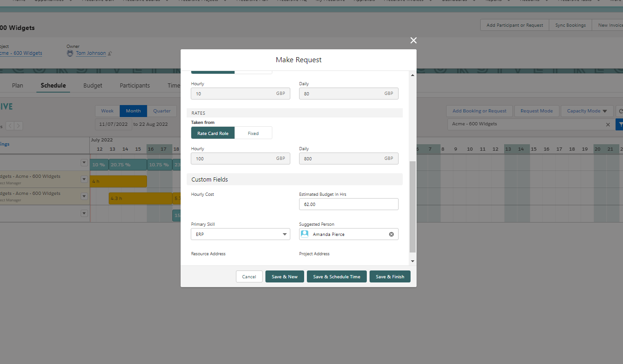
Task: Open the Primary Skill ERP dropdown
Action: (240, 234)
